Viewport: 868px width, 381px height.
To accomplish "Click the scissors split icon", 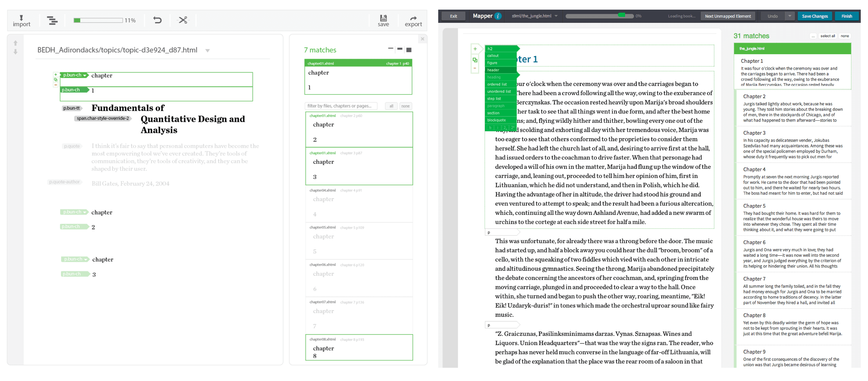I will coord(183,20).
